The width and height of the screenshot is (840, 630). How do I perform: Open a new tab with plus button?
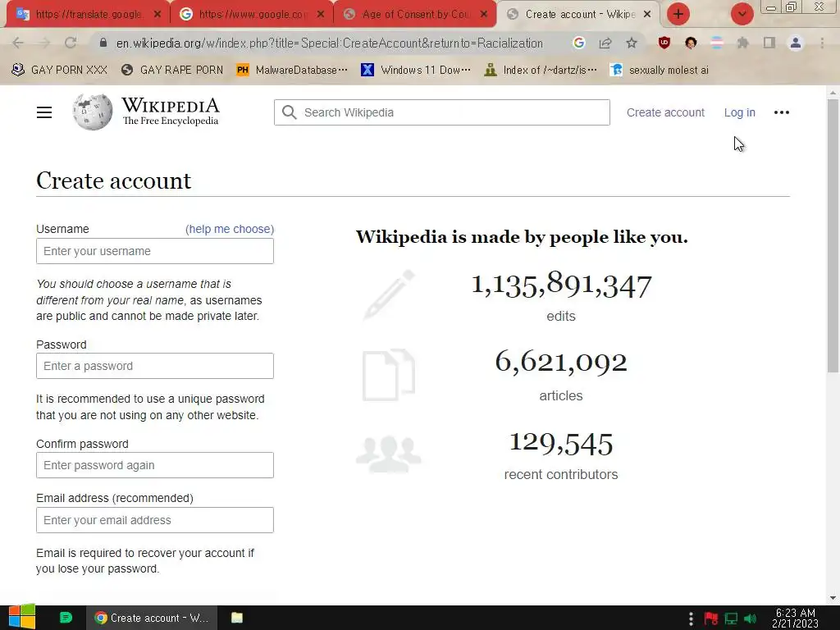pyautogui.click(x=678, y=14)
